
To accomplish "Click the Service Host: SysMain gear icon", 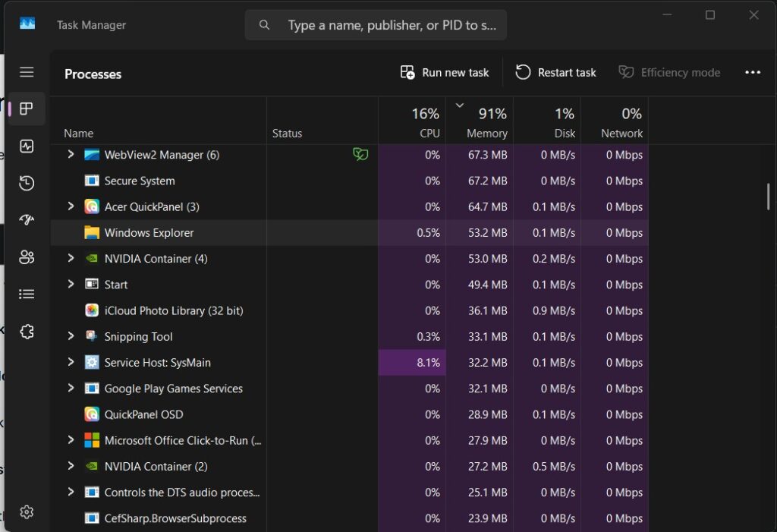I will pyautogui.click(x=92, y=363).
